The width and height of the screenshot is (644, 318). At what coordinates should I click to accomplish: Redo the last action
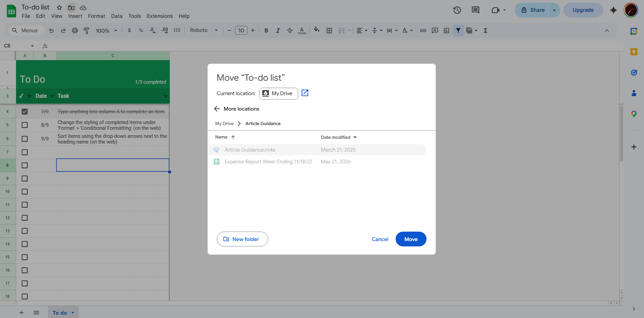[x=63, y=31]
